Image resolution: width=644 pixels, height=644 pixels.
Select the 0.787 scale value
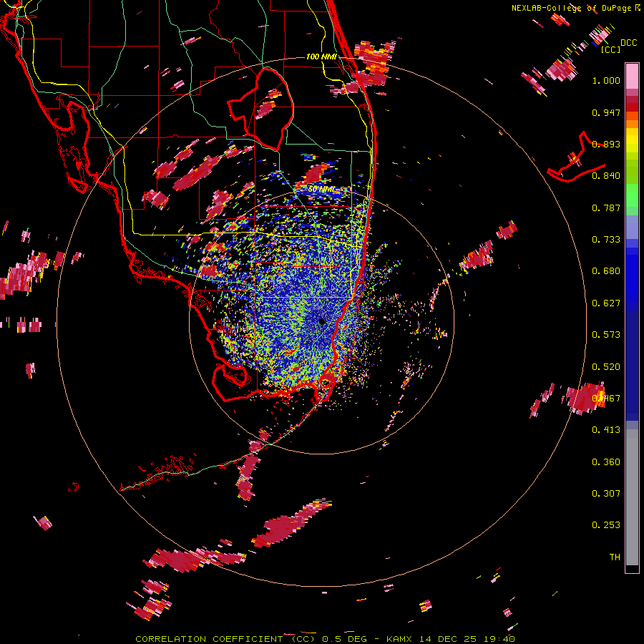(x=606, y=208)
